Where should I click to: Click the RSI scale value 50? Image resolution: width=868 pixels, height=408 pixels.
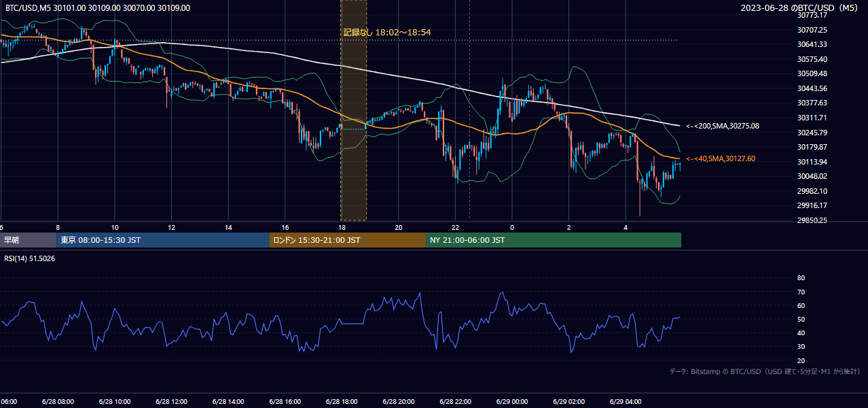pos(801,320)
